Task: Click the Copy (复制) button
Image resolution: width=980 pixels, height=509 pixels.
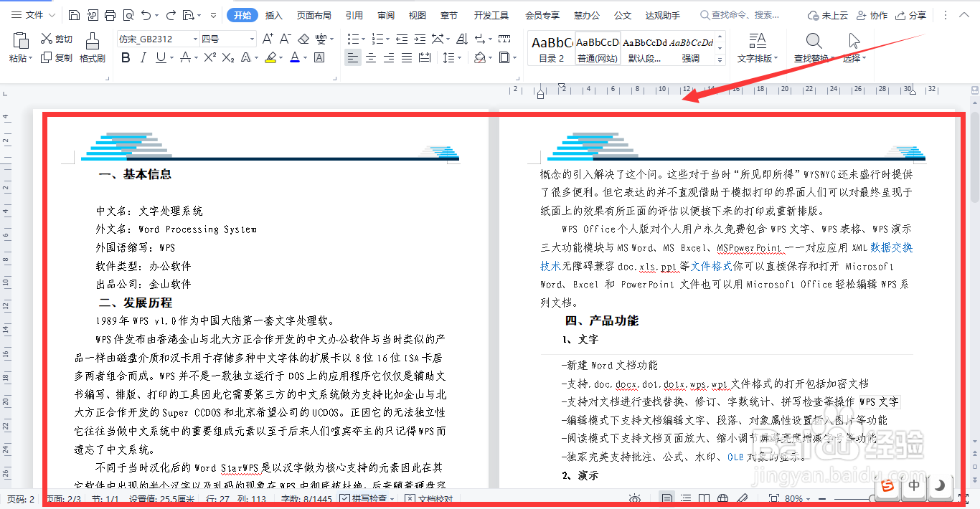Action: coord(57,58)
